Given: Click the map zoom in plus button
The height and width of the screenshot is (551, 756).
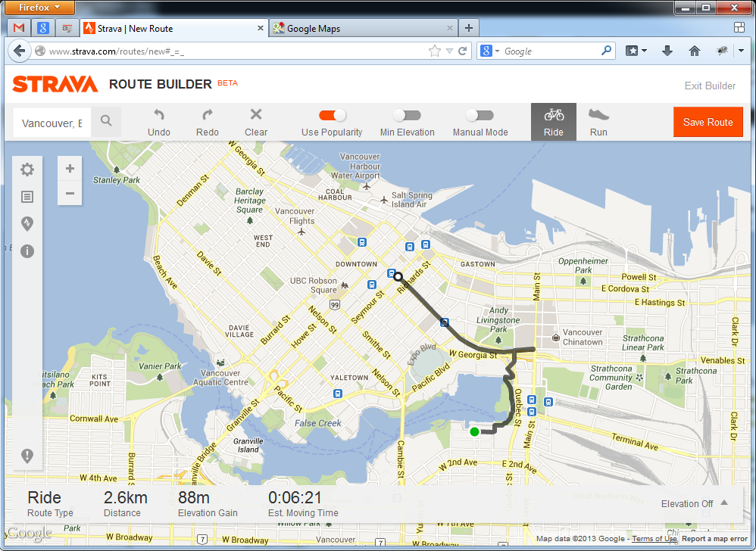Looking at the screenshot, I should pyautogui.click(x=70, y=169).
